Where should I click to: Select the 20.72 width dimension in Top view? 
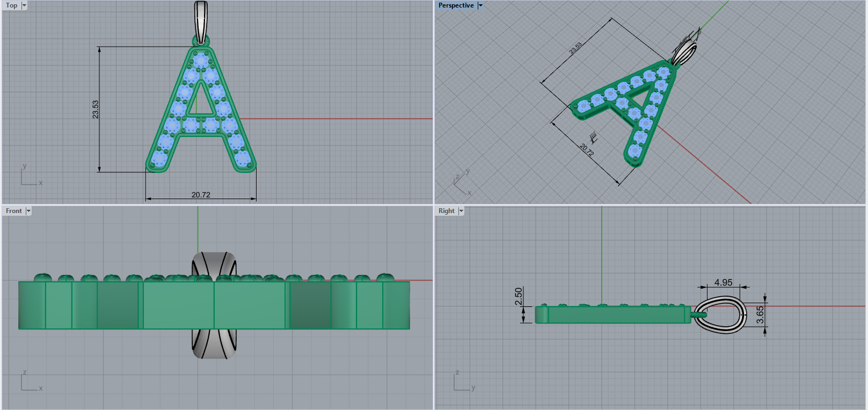[201, 195]
